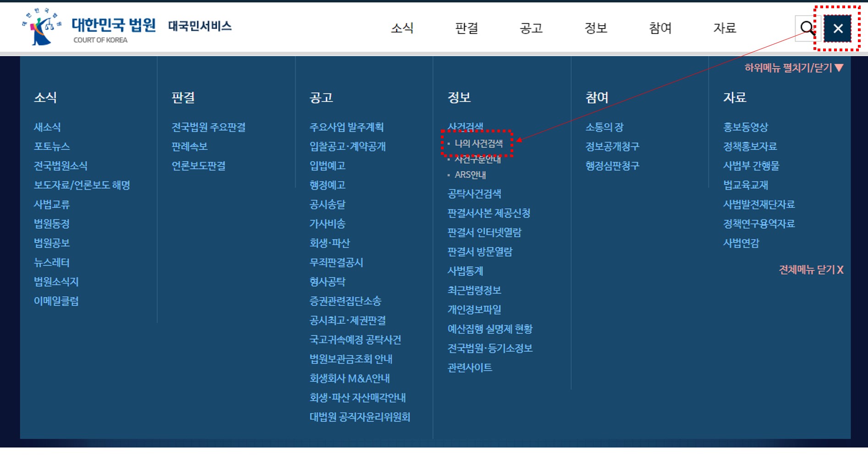Open 법원보관금조회 안내 link
Screen dimensions: 868x458
(x=351, y=359)
